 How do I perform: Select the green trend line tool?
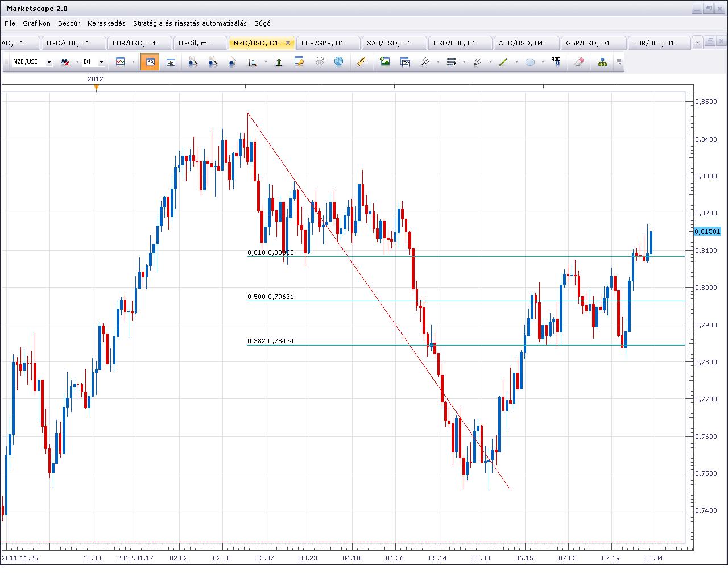point(503,62)
